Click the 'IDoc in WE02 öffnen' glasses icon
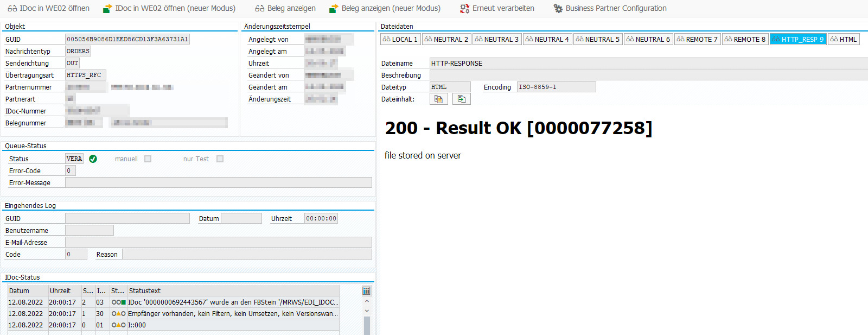 [x=12, y=9]
